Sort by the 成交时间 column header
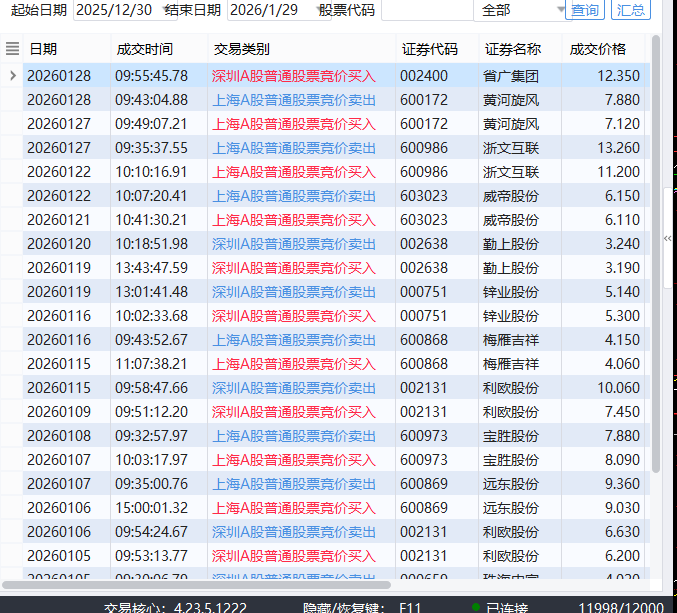Viewport: 677px width, 613px height. point(159,49)
